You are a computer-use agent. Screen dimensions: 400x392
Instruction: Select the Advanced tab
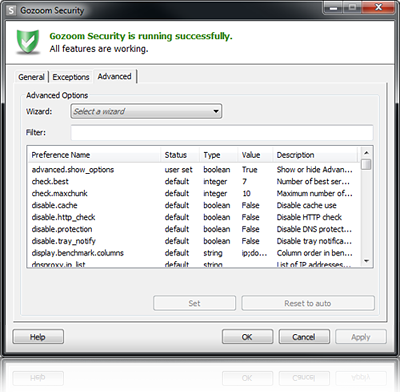coord(114,76)
